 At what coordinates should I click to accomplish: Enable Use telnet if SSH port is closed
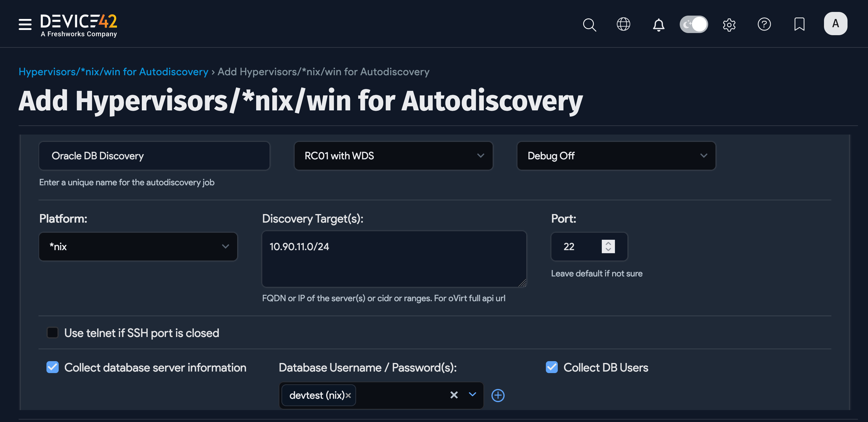coord(53,333)
